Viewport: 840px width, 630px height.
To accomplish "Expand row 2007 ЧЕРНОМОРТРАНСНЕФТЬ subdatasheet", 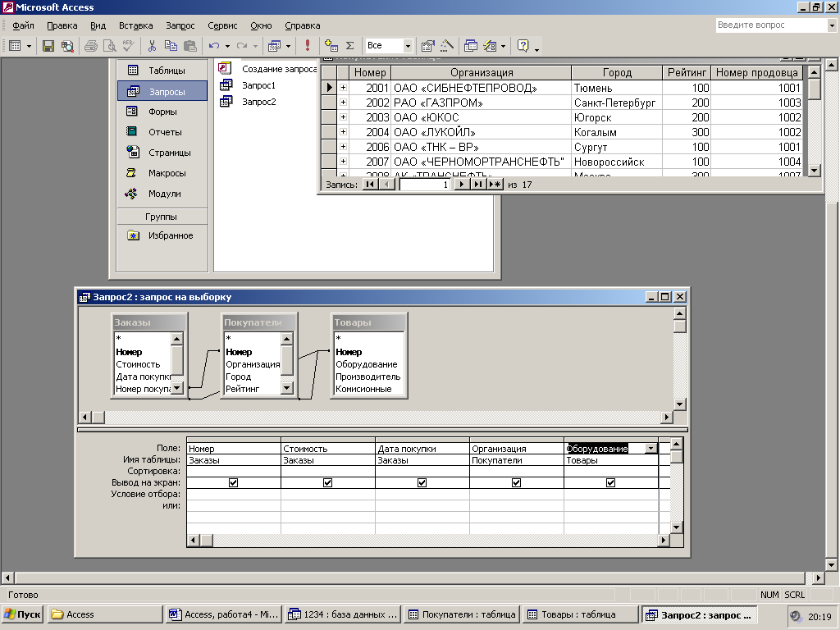I will tap(343, 162).
